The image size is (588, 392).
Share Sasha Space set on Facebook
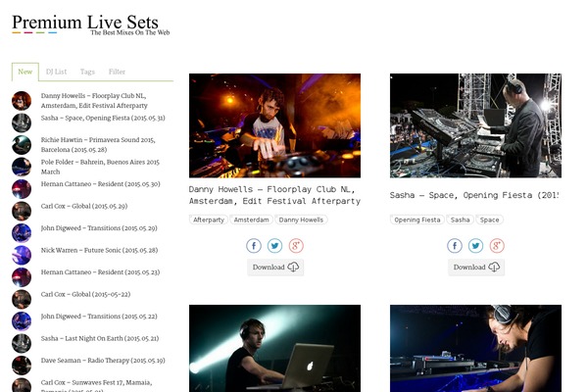tap(455, 246)
